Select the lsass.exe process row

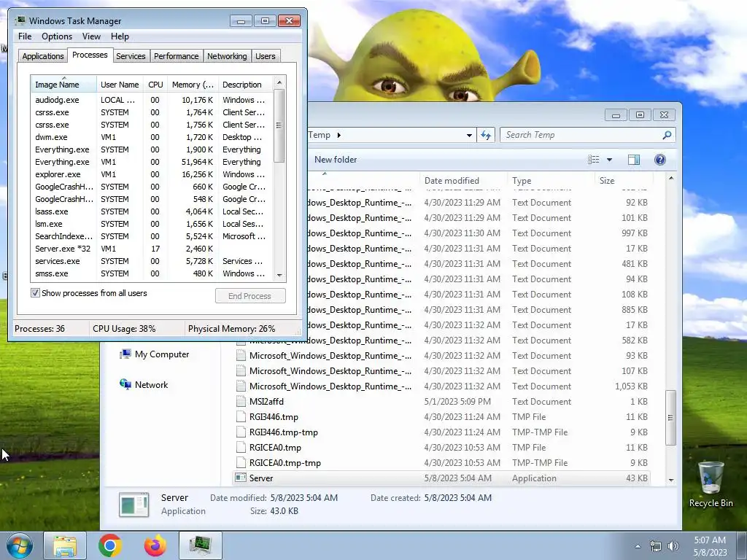click(x=152, y=211)
